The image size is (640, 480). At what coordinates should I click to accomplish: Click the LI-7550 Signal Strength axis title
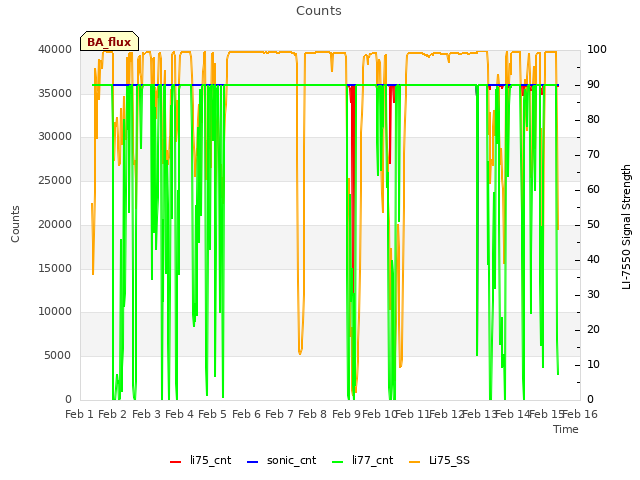point(626,227)
